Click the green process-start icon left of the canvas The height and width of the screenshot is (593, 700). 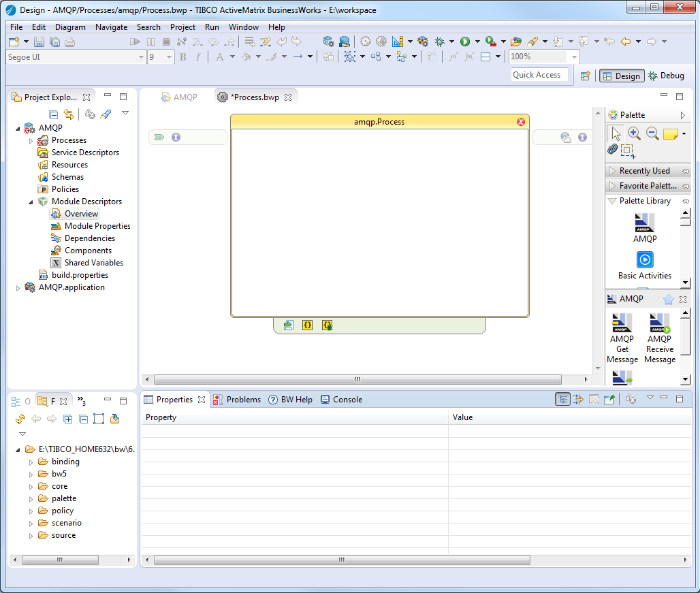(159, 137)
